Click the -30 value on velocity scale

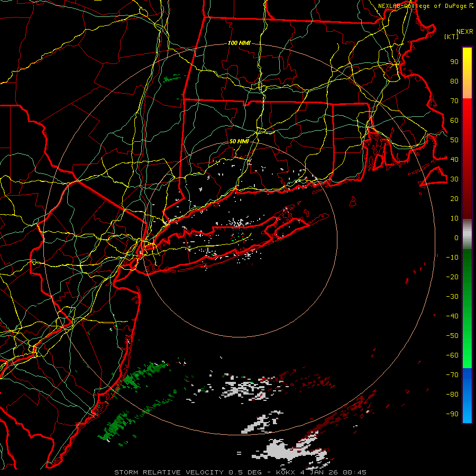click(x=452, y=297)
